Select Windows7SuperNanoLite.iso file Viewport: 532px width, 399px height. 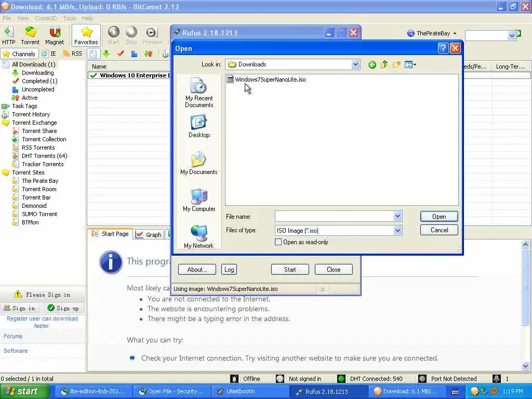[267, 79]
